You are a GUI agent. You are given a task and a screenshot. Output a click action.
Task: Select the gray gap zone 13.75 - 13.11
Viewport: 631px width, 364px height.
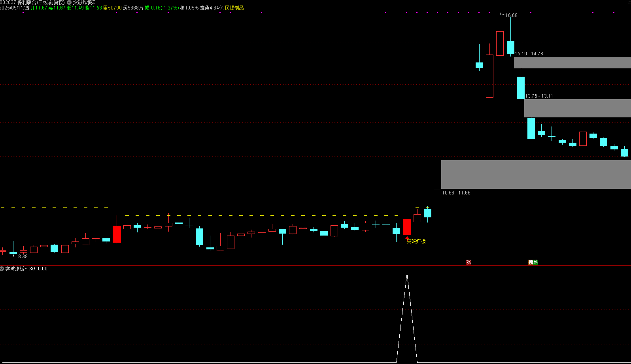click(x=578, y=108)
